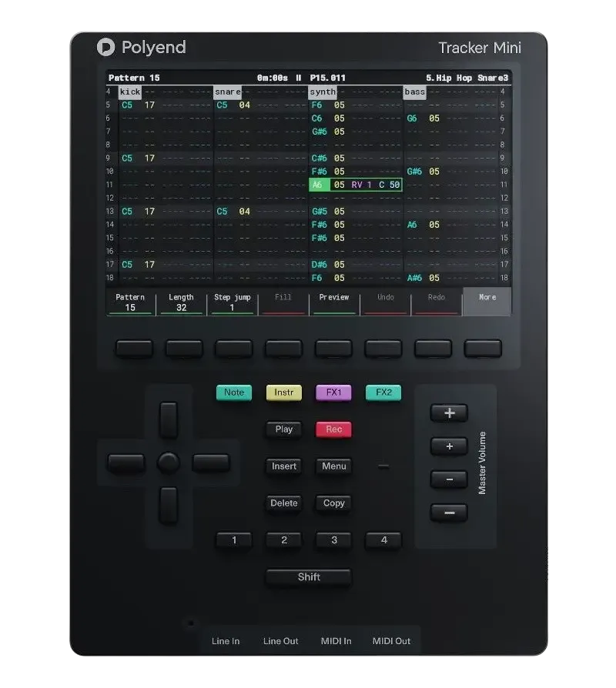Click the D-pad up arrow key
Viewport: 616px width, 688px height.
pos(169,420)
